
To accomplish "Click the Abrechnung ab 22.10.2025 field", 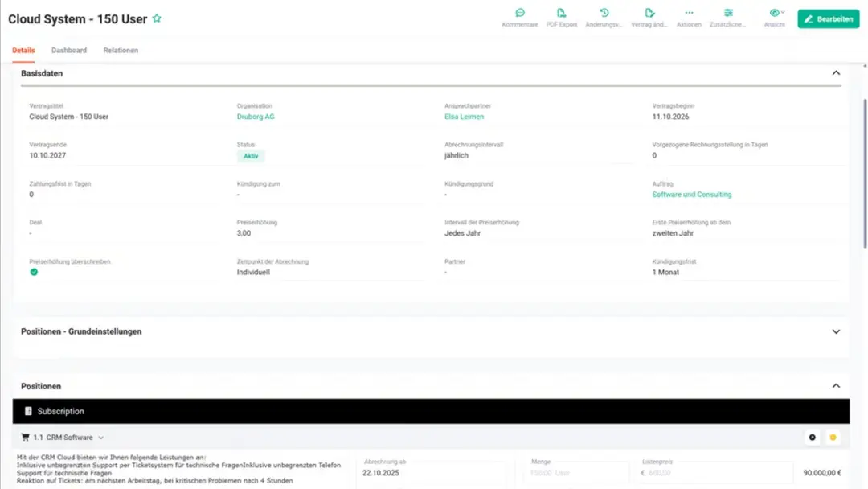I will click(x=431, y=473).
